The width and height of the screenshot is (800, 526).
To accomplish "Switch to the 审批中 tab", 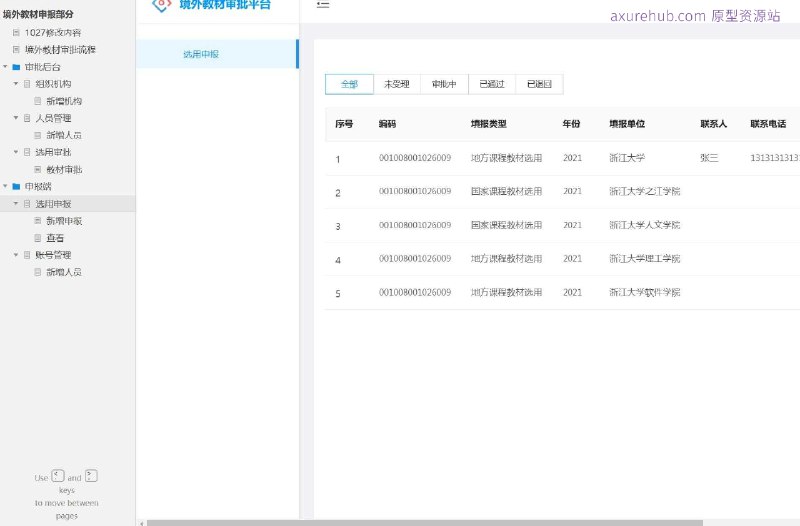I will pos(444,84).
